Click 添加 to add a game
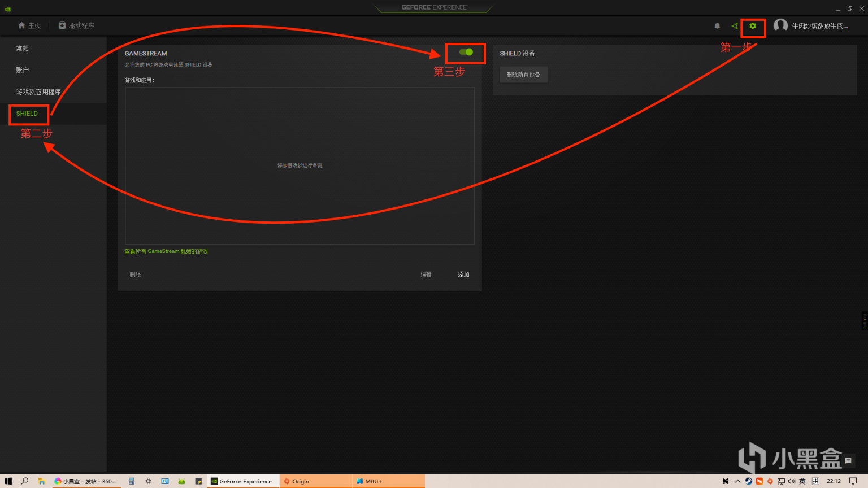This screenshot has height=488, width=868. pos(463,274)
